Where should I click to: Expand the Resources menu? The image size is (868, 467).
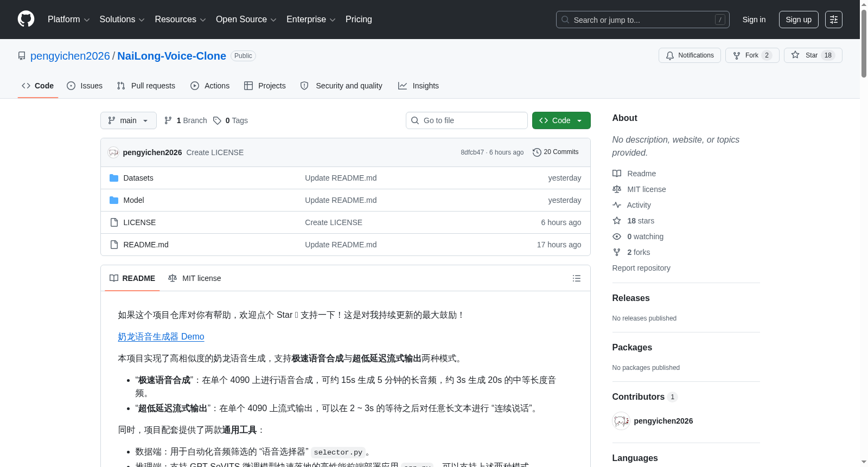click(x=180, y=20)
